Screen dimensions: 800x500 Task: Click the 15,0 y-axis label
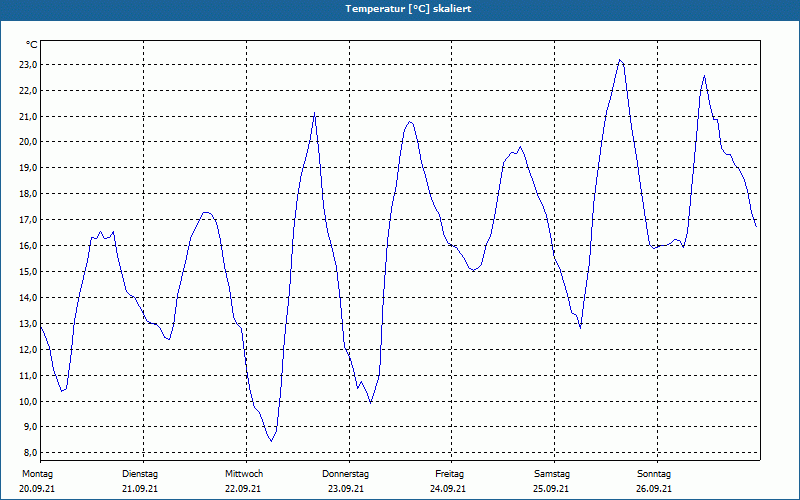point(29,271)
